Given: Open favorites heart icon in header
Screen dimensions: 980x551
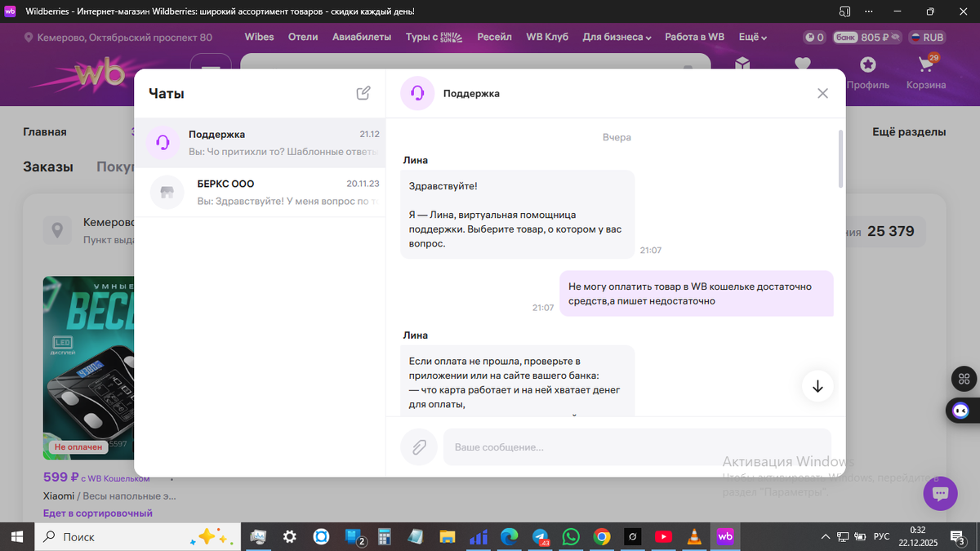Looking at the screenshot, I should click(x=803, y=63).
